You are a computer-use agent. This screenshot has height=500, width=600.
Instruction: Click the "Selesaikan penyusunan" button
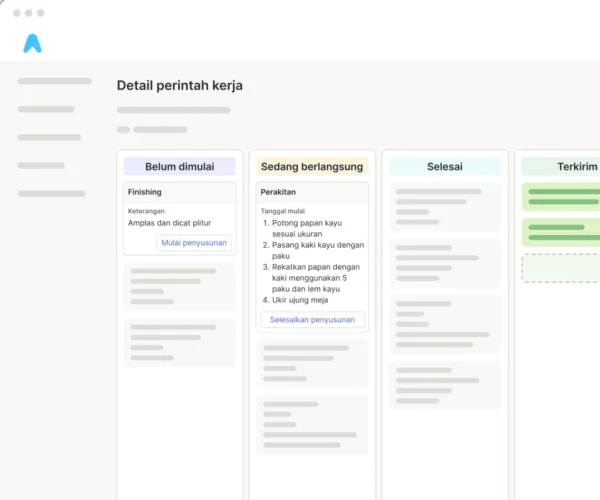click(x=312, y=320)
